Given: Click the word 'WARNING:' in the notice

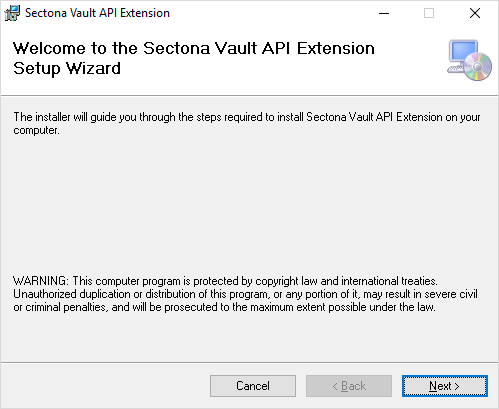Looking at the screenshot, I should [x=41, y=281].
